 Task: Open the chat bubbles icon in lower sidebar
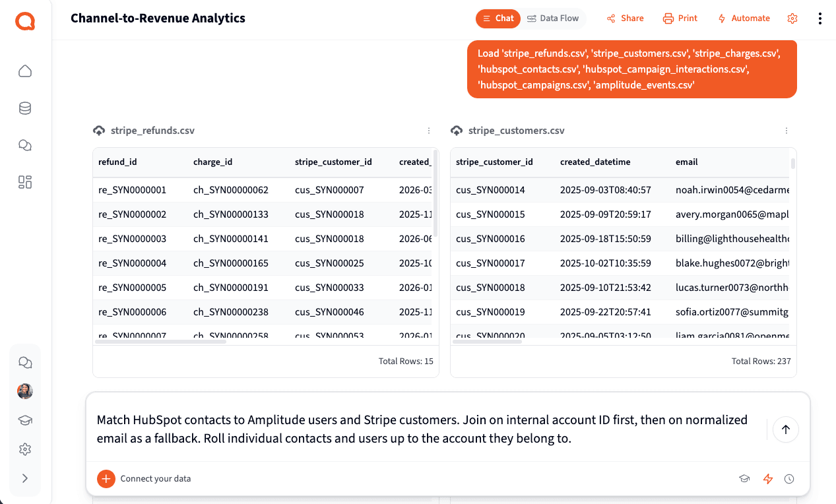point(25,362)
